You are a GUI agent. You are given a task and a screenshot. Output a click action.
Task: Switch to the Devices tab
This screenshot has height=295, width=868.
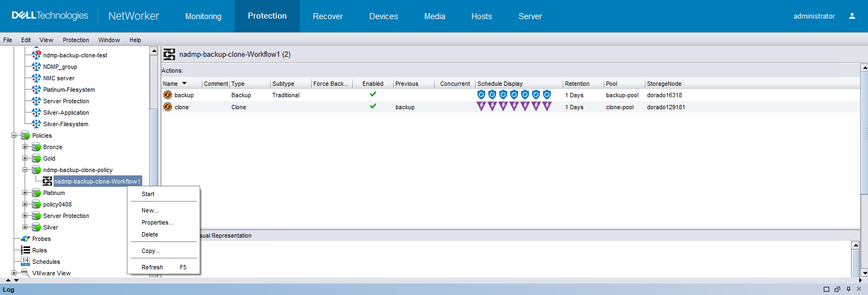383,16
